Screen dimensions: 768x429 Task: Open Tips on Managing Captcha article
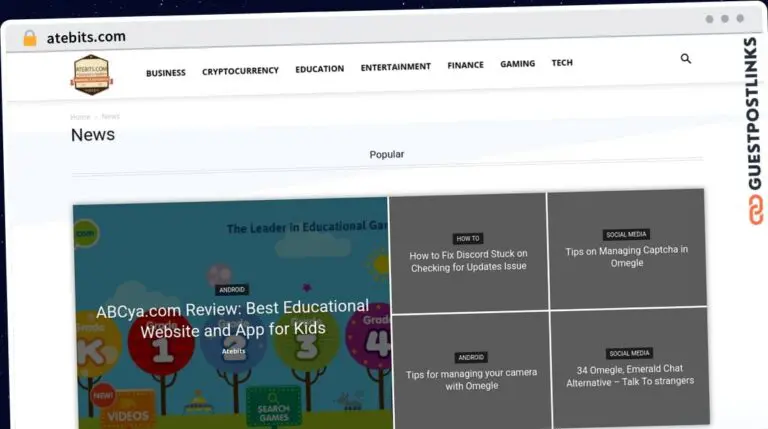(x=626, y=256)
